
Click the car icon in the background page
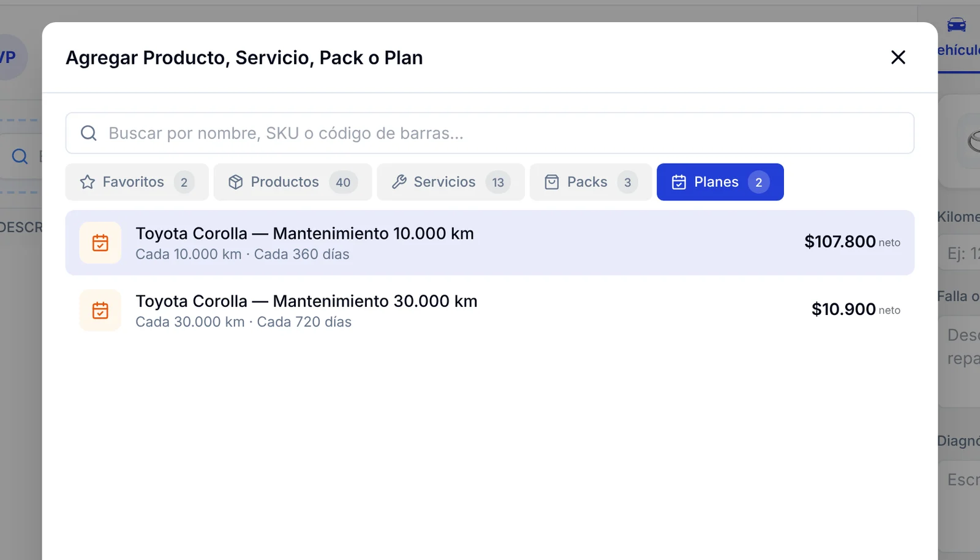957,25
